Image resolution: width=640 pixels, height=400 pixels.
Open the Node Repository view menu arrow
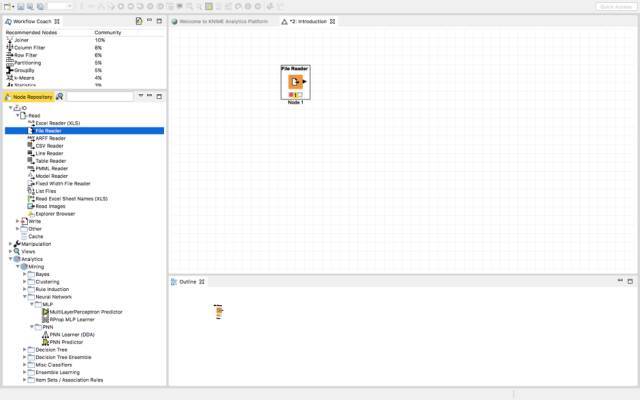point(140,96)
